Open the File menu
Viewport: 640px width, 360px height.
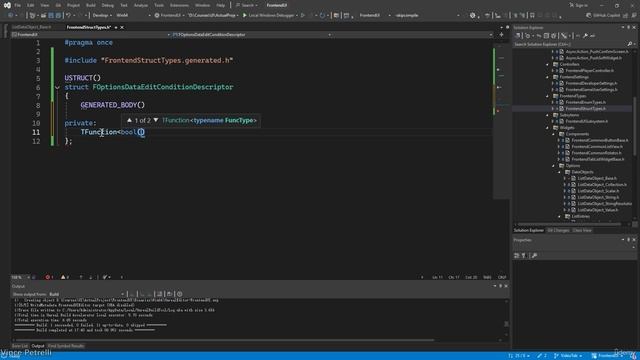tap(18, 5)
